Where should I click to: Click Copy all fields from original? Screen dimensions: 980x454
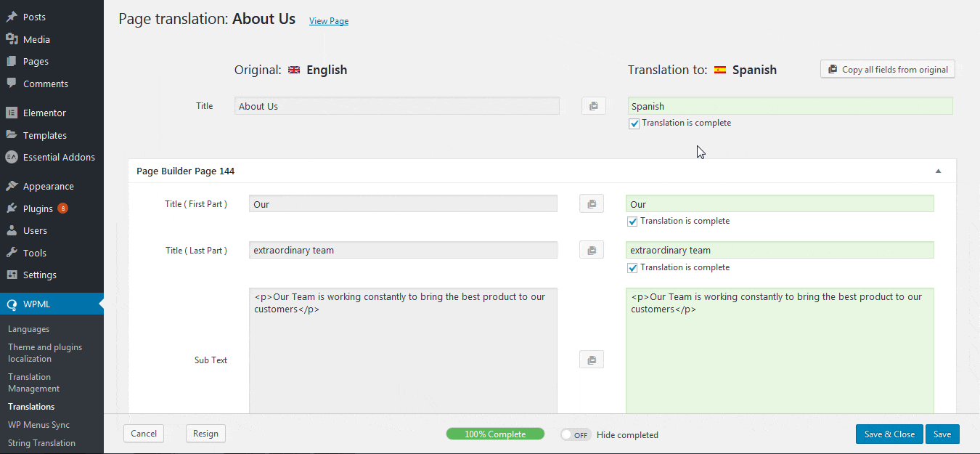point(888,70)
